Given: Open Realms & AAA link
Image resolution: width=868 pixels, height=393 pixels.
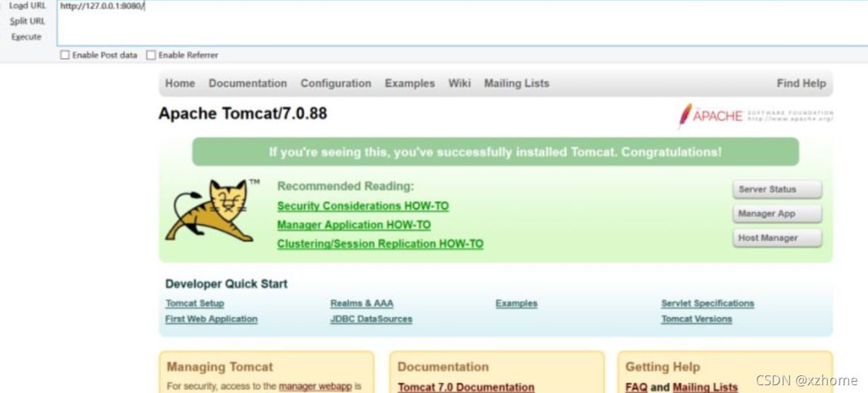Looking at the screenshot, I should tap(361, 303).
